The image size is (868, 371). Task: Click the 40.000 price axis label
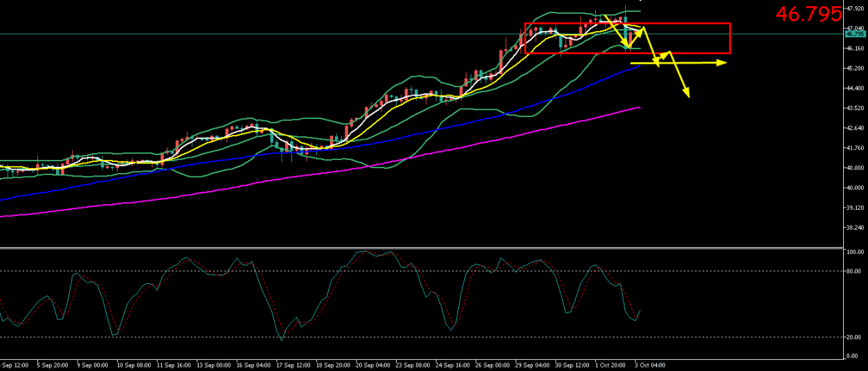[855, 188]
